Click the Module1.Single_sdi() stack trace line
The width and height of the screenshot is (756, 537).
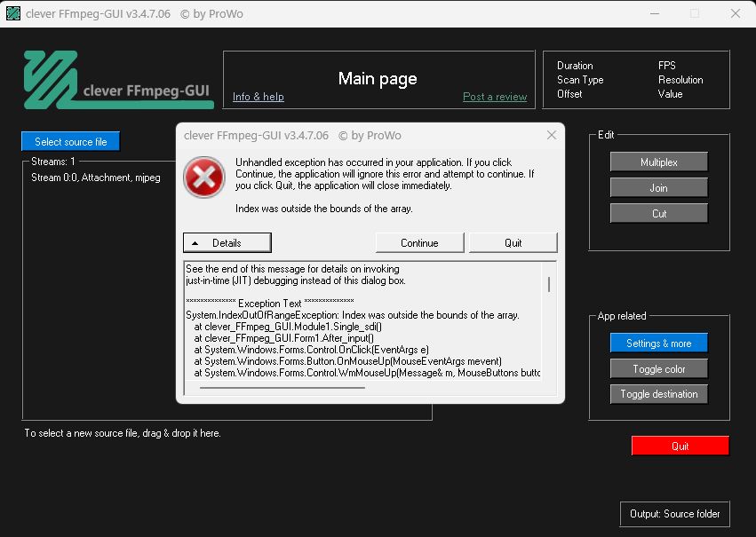pyautogui.click(x=288, y=327)
